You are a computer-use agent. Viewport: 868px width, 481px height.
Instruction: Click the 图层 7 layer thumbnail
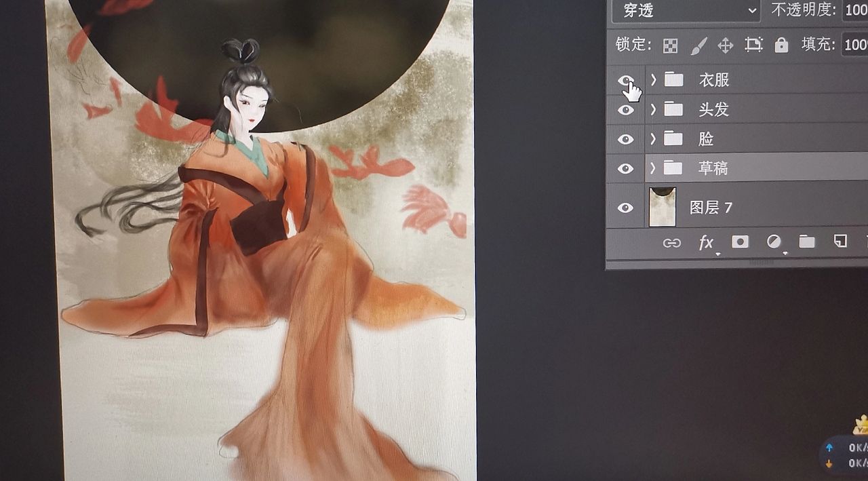coord(663,206)
